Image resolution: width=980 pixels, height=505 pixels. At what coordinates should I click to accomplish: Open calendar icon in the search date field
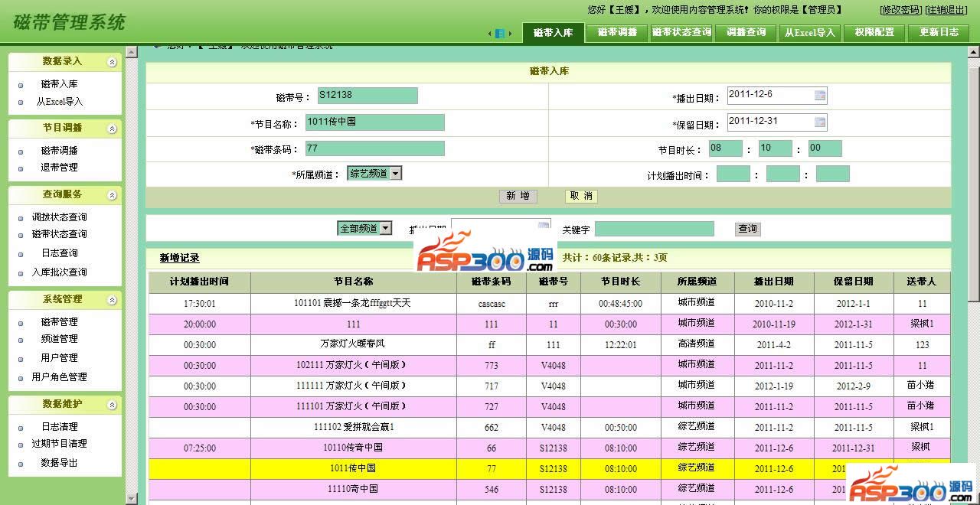pyautogui.click(x=544, y=225)
